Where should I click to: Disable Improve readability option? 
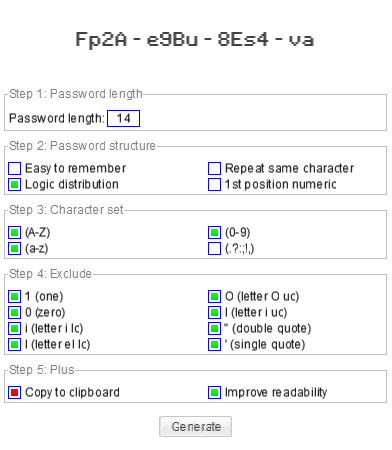point(214,392)
